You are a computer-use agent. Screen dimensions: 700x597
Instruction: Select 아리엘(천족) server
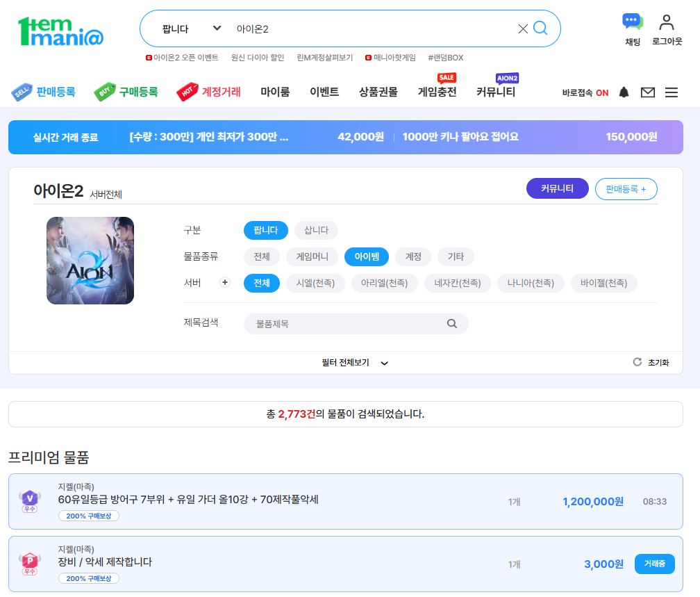[x=385, y=283]
